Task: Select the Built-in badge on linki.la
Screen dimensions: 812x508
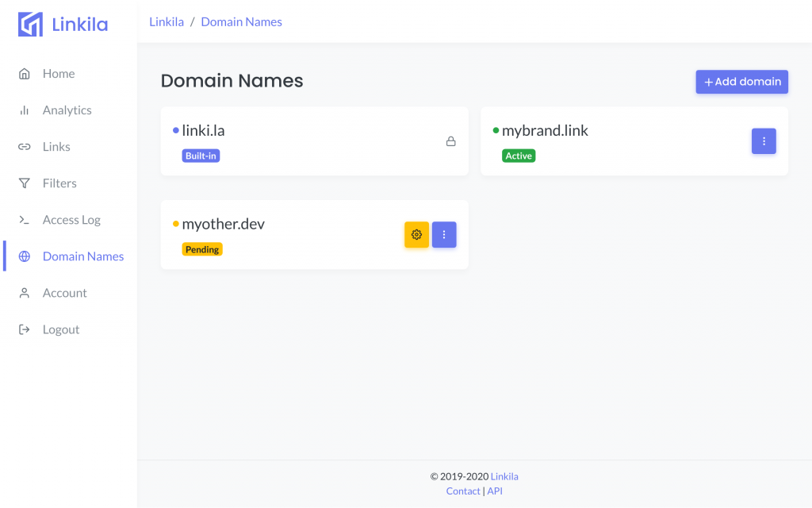Action: tap(200, 156)
